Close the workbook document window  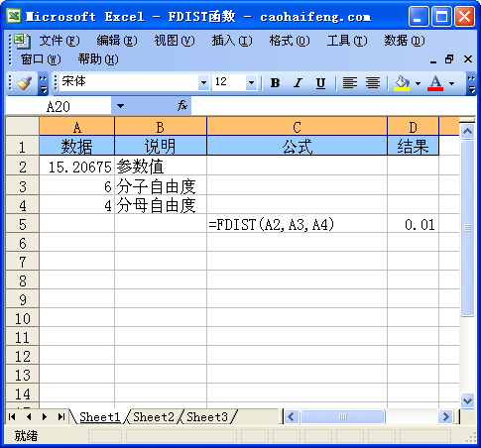pos(468,59)
